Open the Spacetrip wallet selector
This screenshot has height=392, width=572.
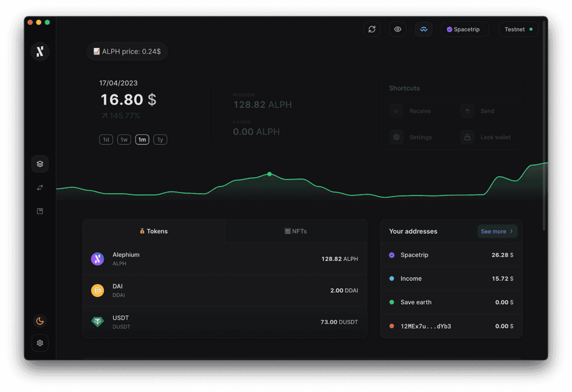click(464, 29)
